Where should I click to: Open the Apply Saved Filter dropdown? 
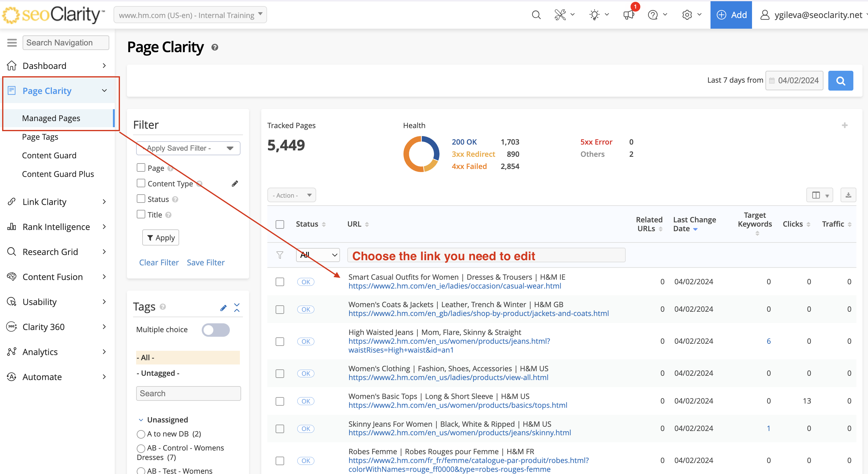[x=188, y=148]
